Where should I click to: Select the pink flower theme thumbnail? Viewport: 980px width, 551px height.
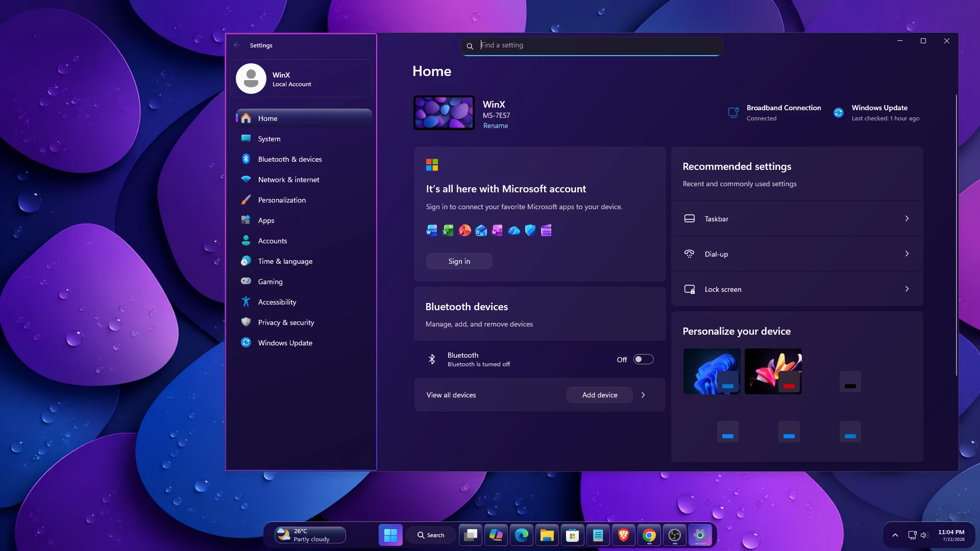pos(773,371)
